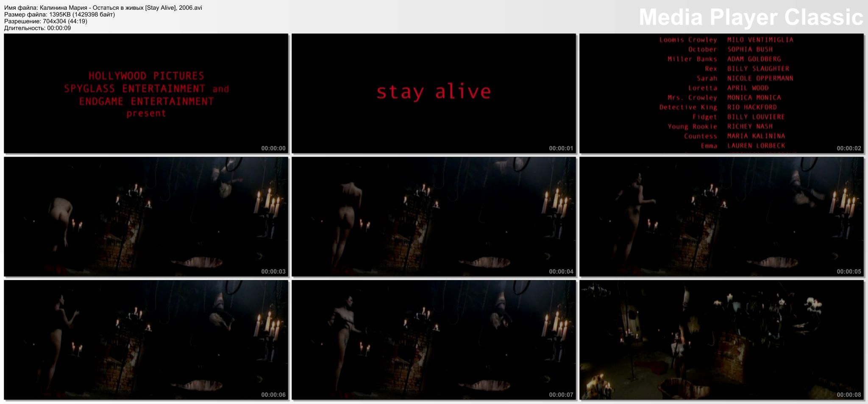Select the thumbnail stamped 00:00:06
The height and width of the screenshot is (404, 868).
(146, 340)
